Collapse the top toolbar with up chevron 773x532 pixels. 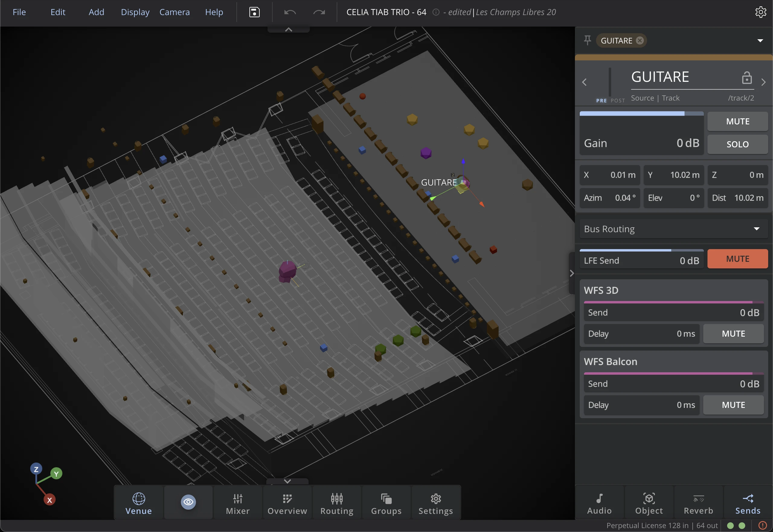[x=289, y=30]
